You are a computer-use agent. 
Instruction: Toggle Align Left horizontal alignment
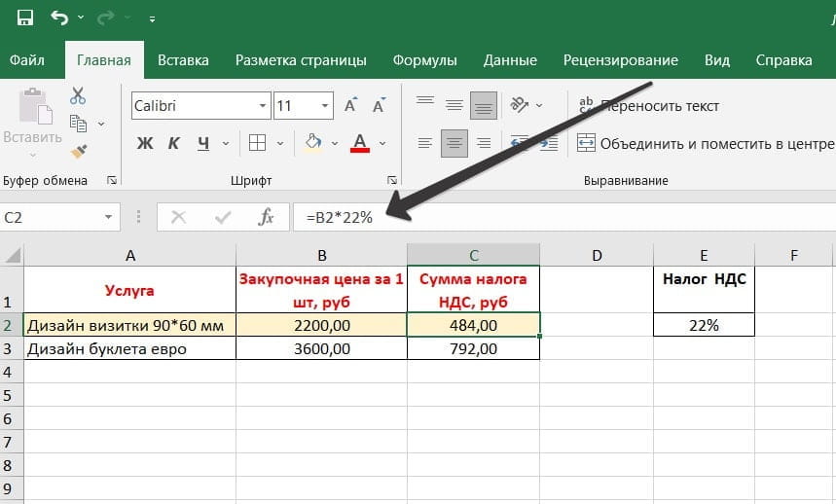click(x=425, y=143)
